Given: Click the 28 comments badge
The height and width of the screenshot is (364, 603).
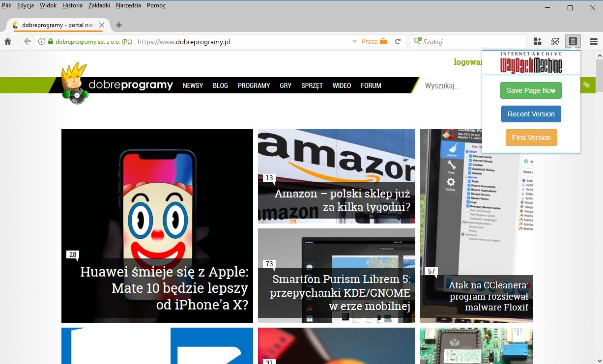Looking at the screenshot, I should pos(73,254).
